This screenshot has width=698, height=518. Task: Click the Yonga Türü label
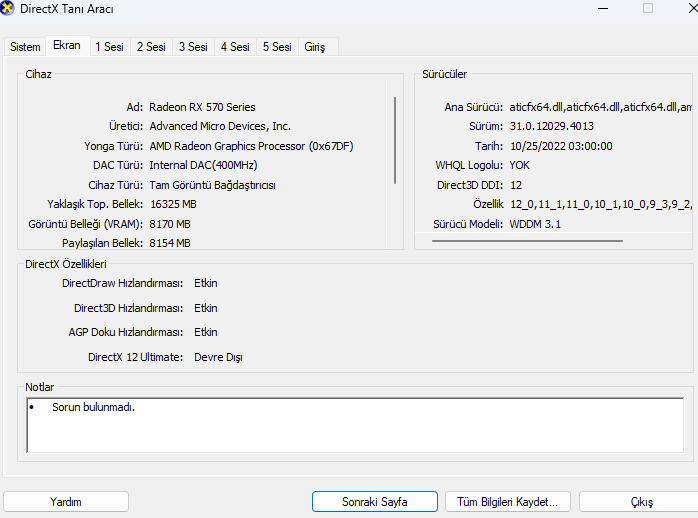[x=114, y=146]
